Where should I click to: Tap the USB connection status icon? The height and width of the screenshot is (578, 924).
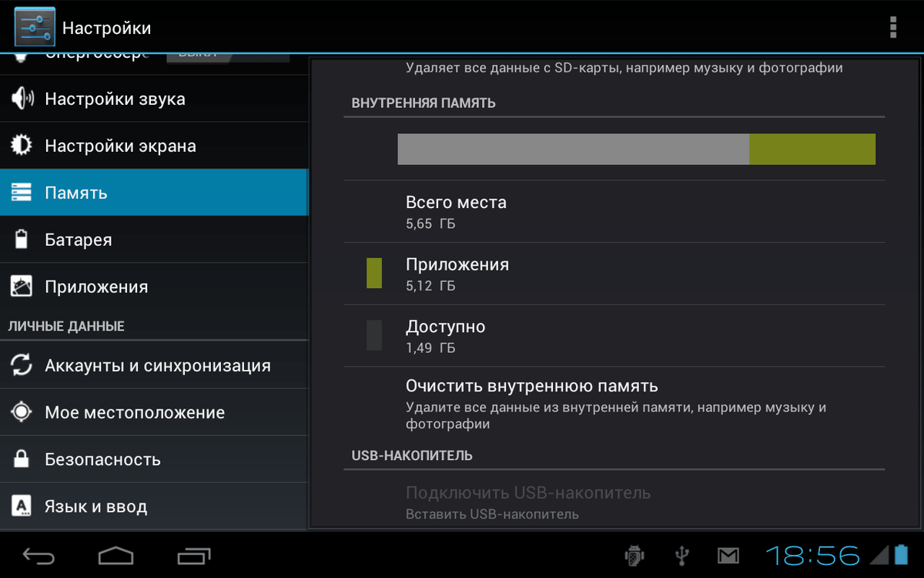[x=681, y=555]
